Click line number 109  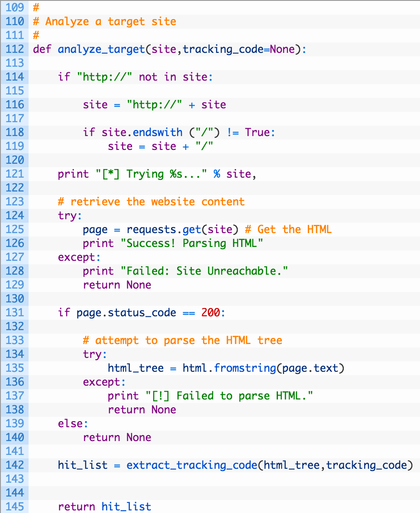click(15, 7)
